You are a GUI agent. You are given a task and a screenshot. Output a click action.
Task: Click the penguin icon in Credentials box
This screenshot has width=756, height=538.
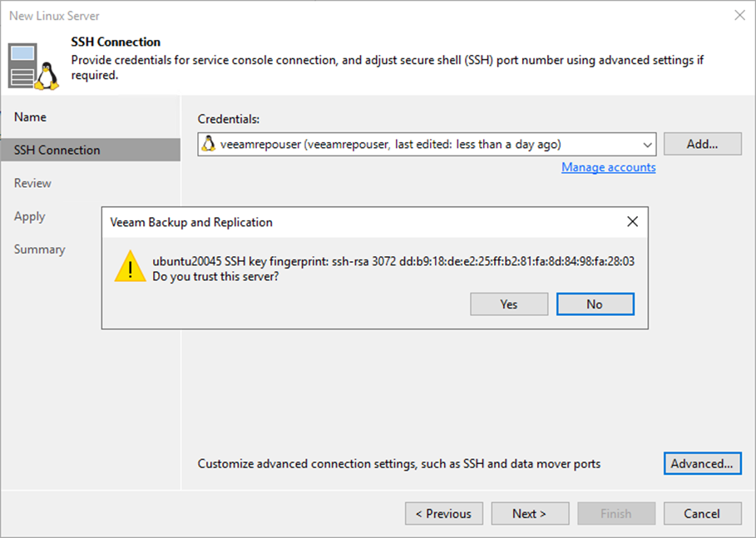pyautogui.click(x=209, y=144)
